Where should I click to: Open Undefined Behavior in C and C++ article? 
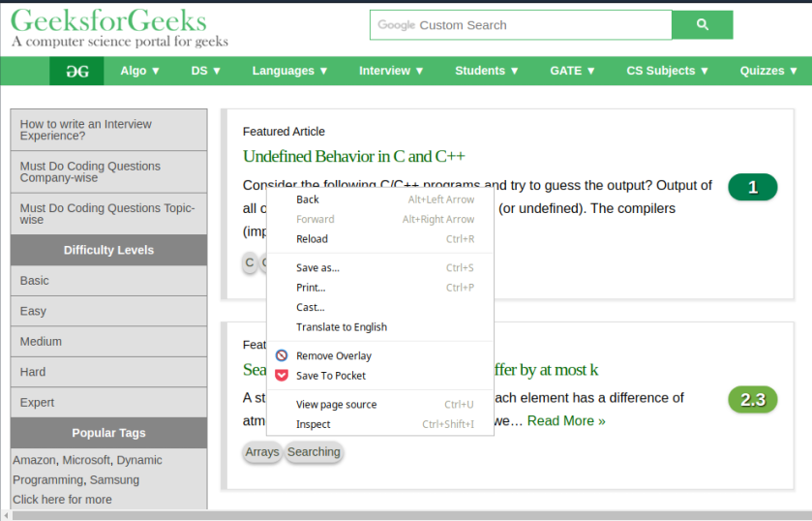click(x=353, y=156)
